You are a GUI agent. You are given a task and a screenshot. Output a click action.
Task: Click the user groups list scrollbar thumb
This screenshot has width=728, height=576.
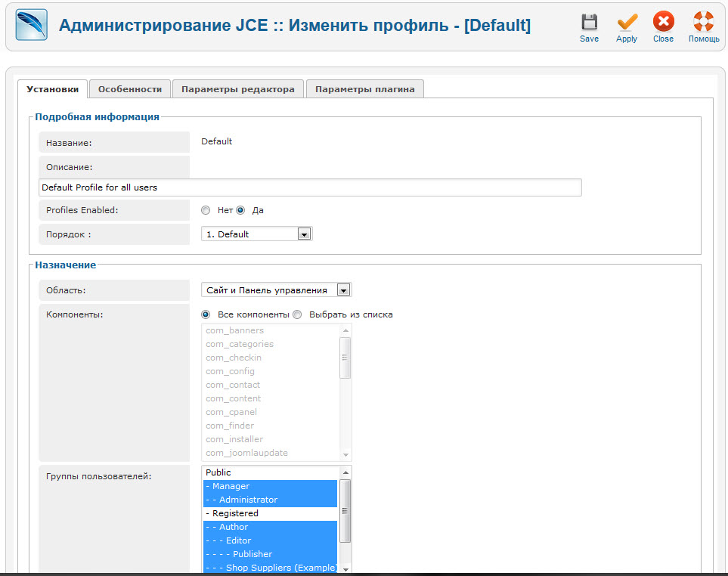pyautogui.click(x=345, y=511)
